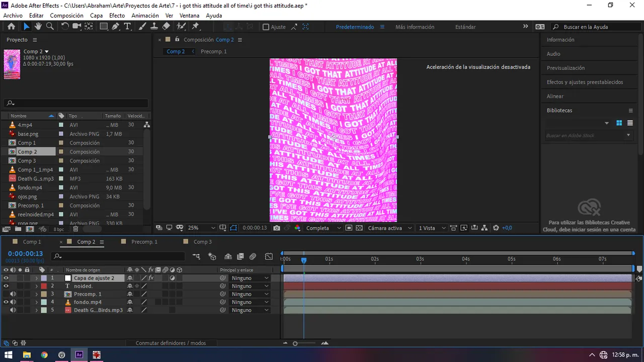Open the composition mini-flowchart in the timeline

pyautogui.click(x=197, y=256)
